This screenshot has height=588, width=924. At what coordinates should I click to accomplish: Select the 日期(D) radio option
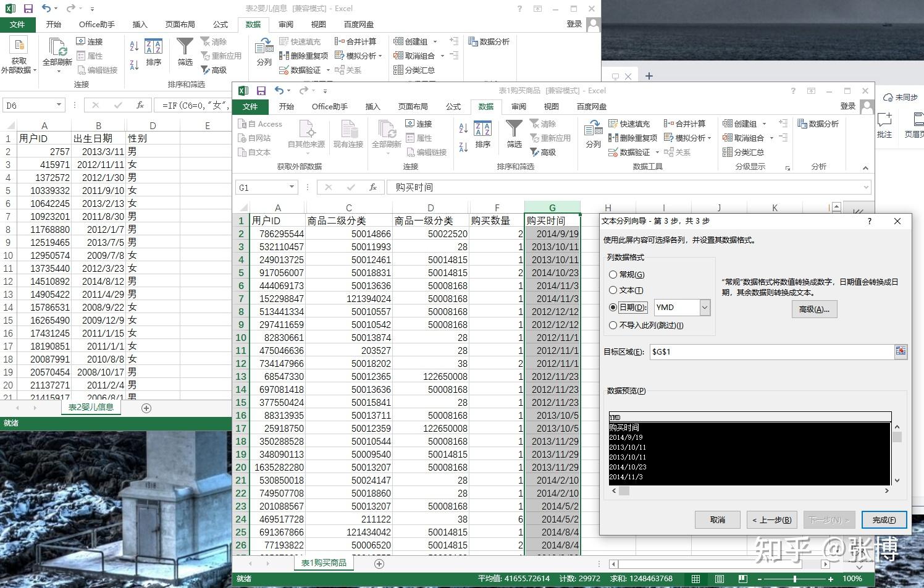628,307
